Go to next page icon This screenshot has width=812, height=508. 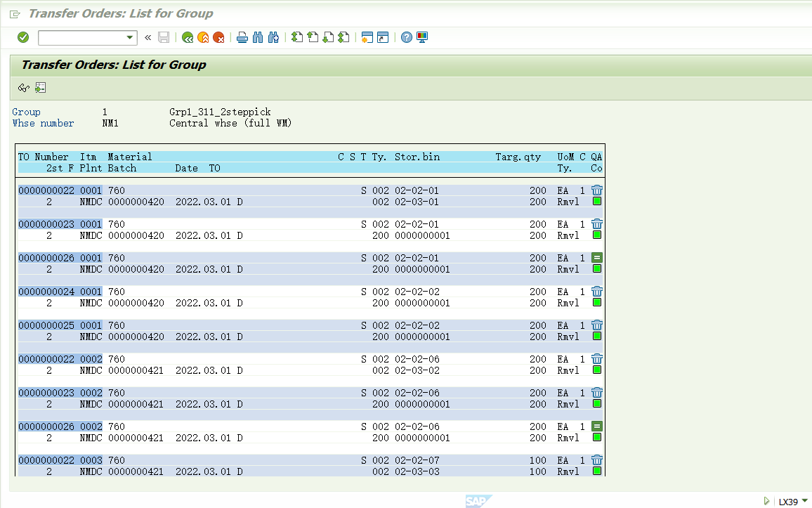[x=328, y=37]
